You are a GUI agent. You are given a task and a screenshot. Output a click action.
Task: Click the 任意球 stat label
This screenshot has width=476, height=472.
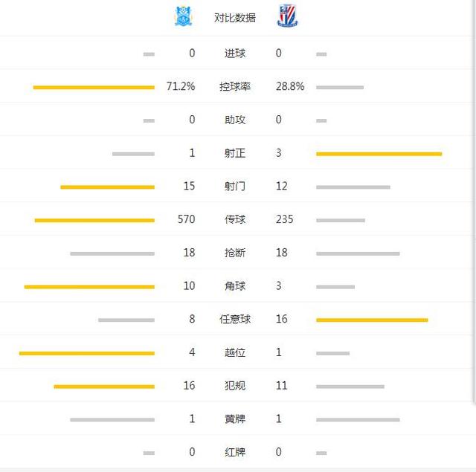click(235, 320)
